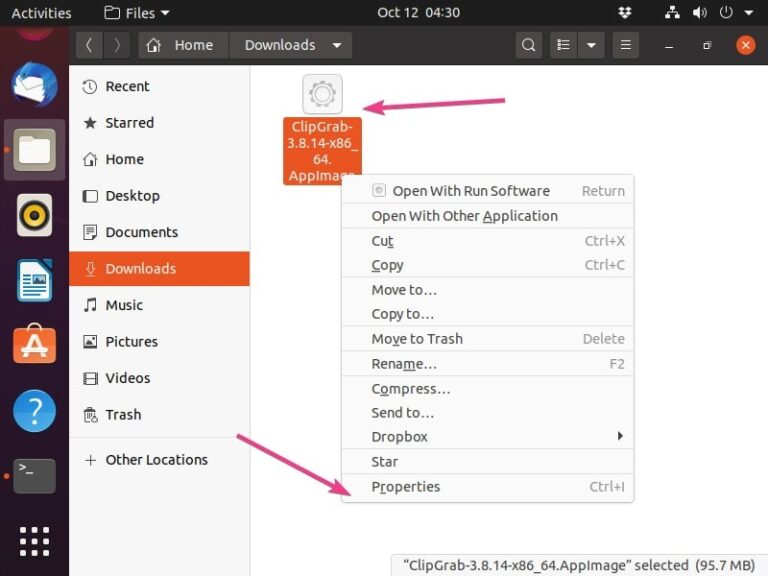Viewport: 768px width, 576px height.
Task: Open the hamburger menu in the header
Action: point(625,45)
